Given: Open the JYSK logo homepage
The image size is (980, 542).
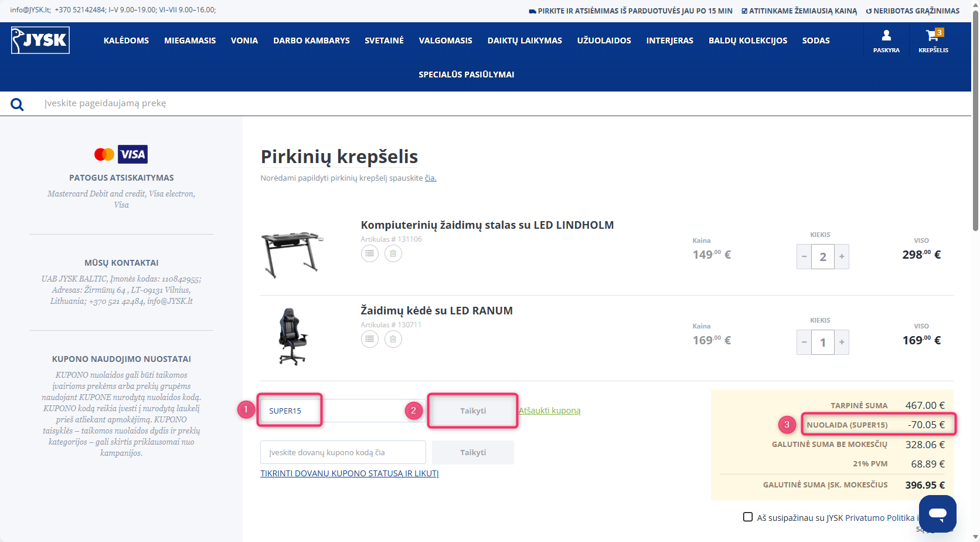Looking at the screenshot, I should pyautogui.click(x=40, y=40).
